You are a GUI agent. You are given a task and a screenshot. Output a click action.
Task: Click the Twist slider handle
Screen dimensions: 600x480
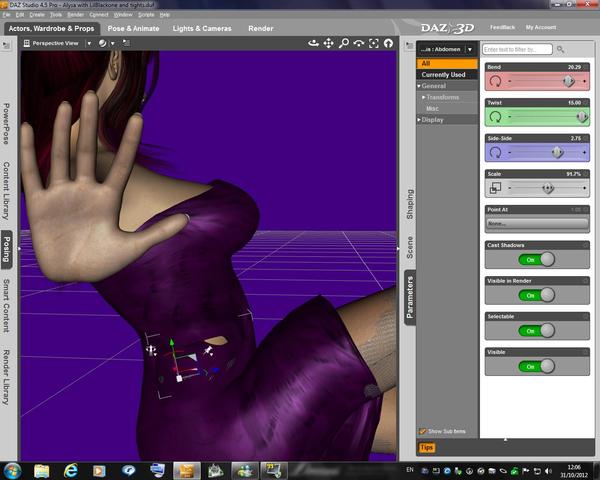(582, 117)
